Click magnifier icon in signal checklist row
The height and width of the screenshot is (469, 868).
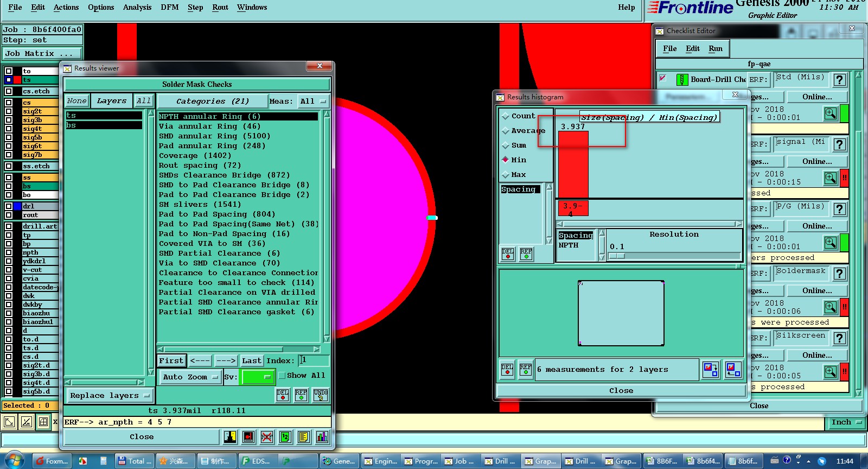point(831,178)
